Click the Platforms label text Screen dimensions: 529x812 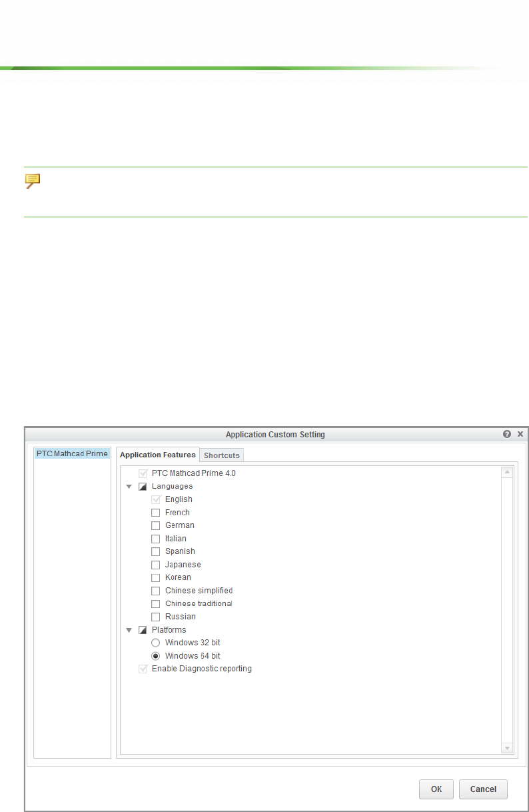169,630
